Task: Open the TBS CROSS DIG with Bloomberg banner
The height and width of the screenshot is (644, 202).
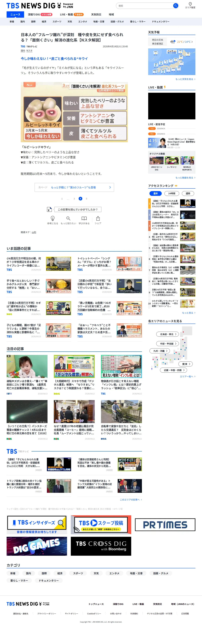Action: [x=101, y=546]
